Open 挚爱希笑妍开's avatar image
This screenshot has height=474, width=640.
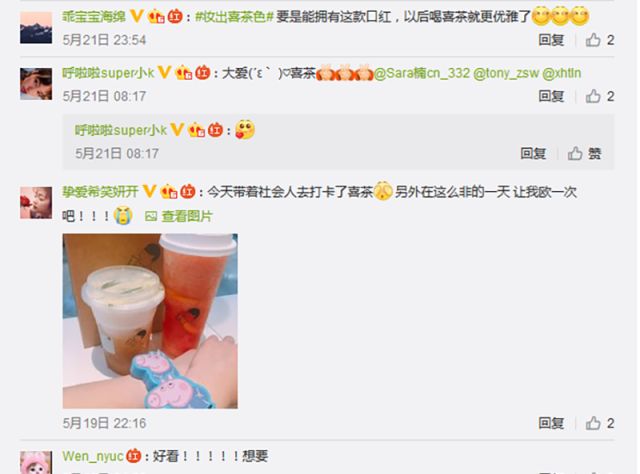pyautogui.click(x=36, y=203)
